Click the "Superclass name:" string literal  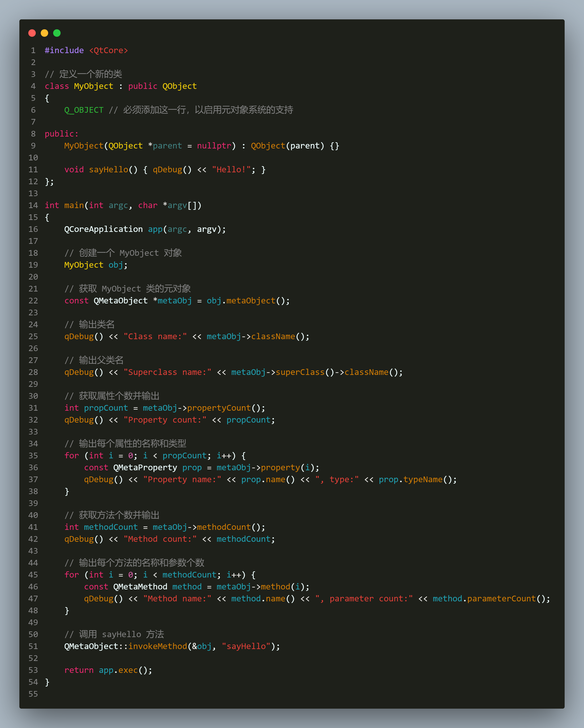click(167, 372)
